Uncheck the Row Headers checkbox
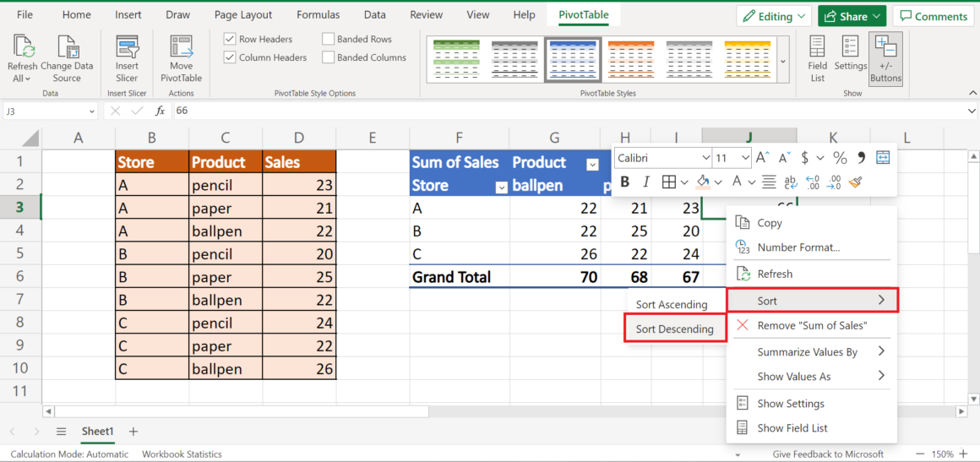 point(230,39)
